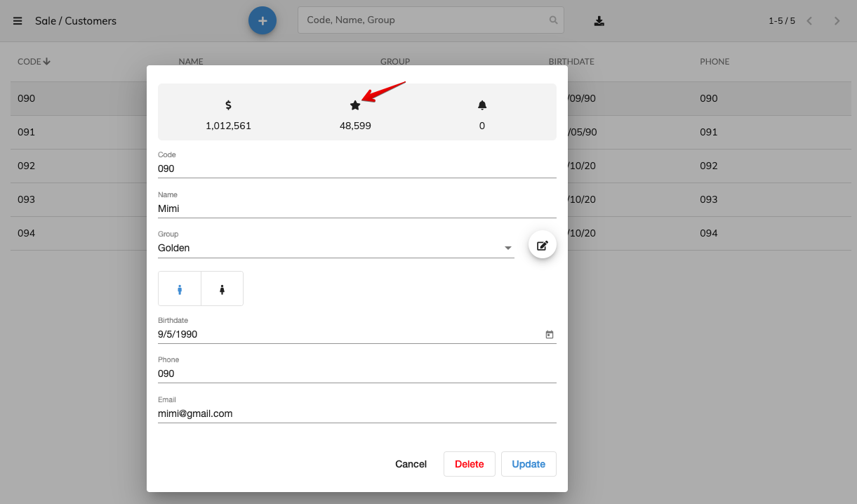Screen dimensions: 857x504
Task: Click the star points icon
Action: click(x=355, y=105)
